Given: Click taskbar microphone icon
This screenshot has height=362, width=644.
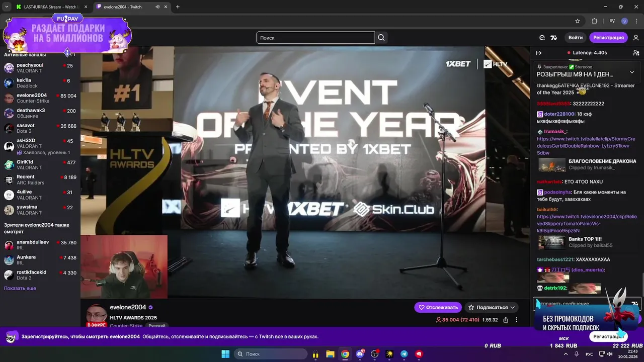Looking at the screenshot, I should coord(577,354).
